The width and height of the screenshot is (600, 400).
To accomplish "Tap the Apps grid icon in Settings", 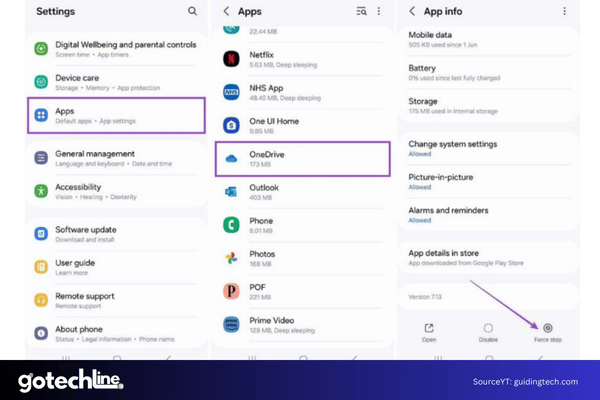I will (41, 115).
